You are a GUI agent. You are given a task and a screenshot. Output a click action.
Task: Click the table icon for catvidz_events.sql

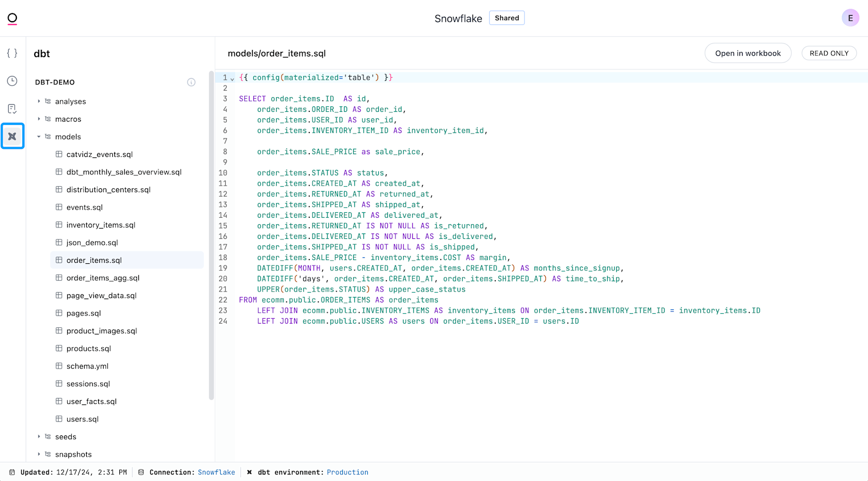[59, 154]
